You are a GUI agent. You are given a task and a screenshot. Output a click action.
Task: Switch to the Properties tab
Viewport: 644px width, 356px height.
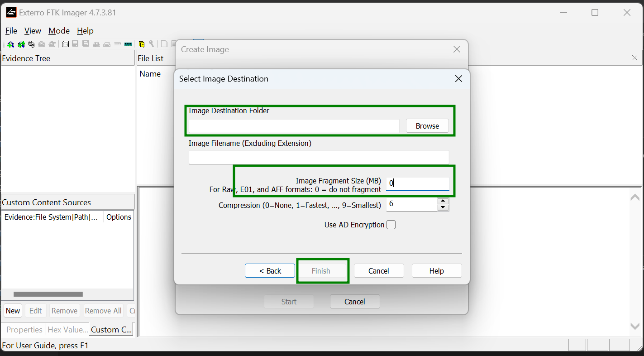(24, 330)
